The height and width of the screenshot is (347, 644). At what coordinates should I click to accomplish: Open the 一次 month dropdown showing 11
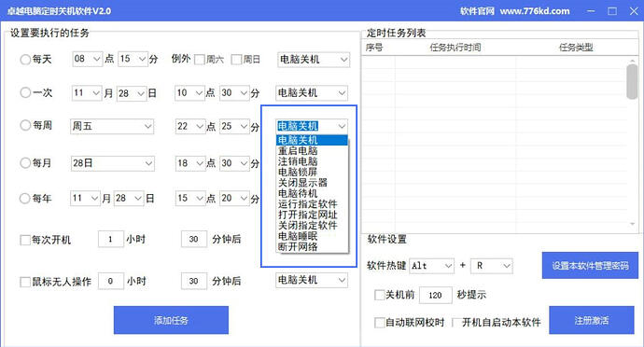[87, 93]
